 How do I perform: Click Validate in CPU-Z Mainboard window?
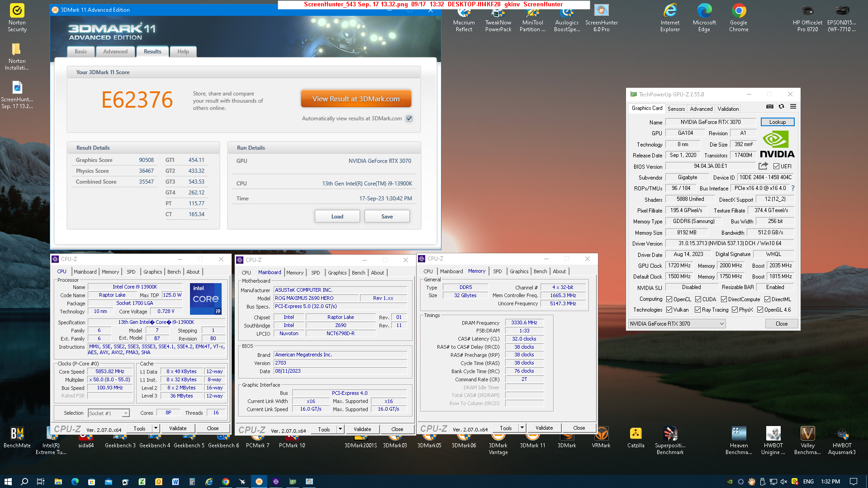click(x=362, y=429)
